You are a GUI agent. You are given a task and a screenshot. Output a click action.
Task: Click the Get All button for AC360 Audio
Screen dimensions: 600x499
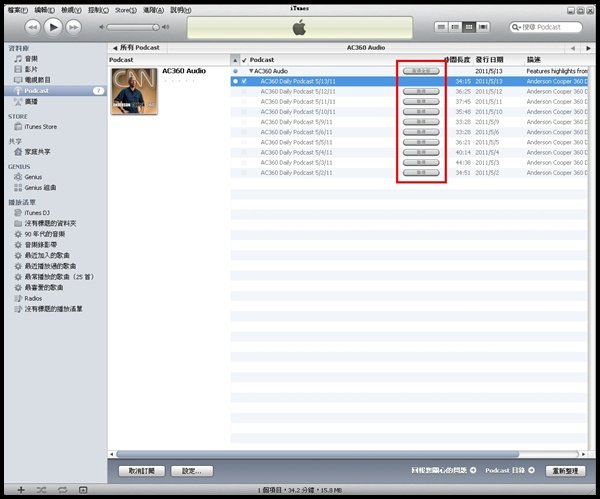pos(421,71)
